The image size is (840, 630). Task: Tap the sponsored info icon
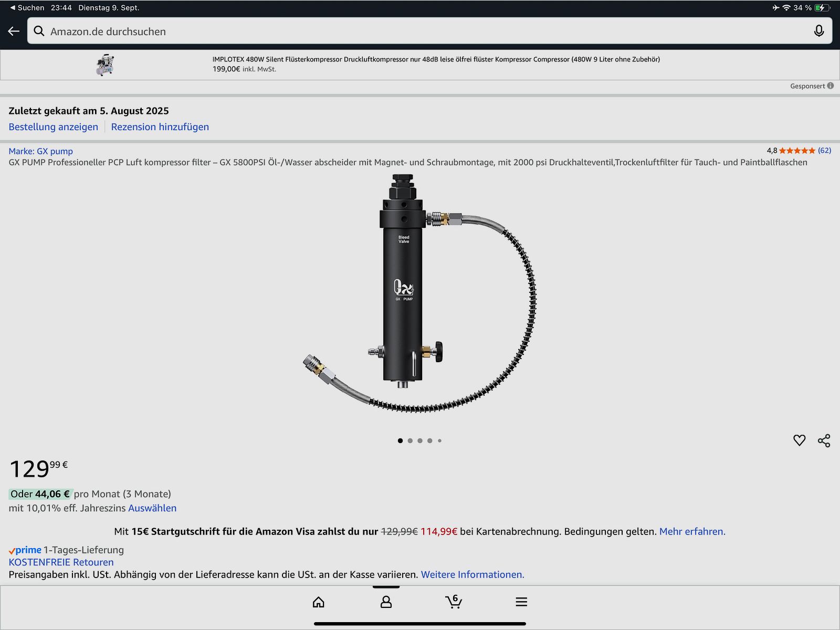click(x=831, y=86)
